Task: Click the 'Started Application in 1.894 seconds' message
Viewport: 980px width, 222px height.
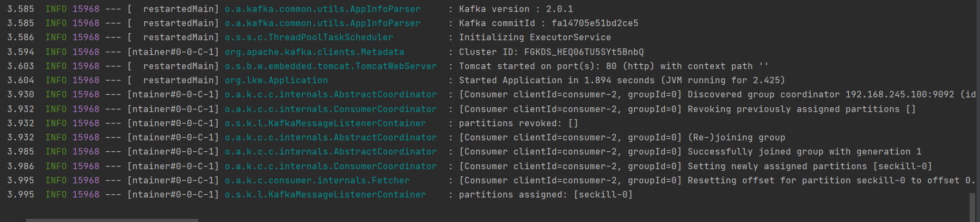Action: point(622,81)
